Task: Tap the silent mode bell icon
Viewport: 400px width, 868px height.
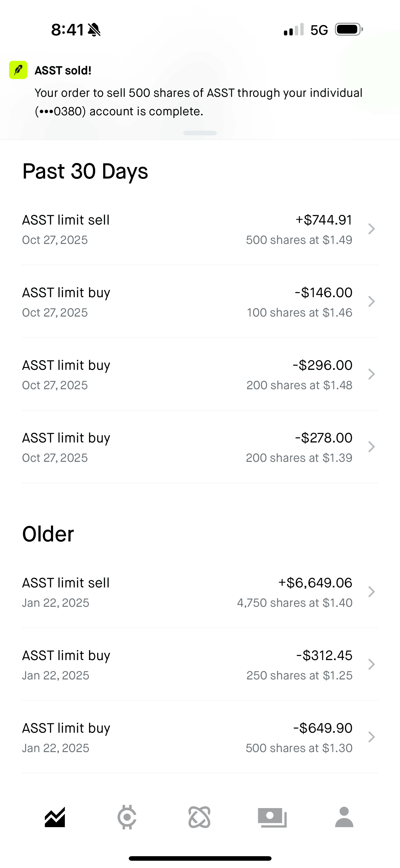Action: click(x=94, y=30)
